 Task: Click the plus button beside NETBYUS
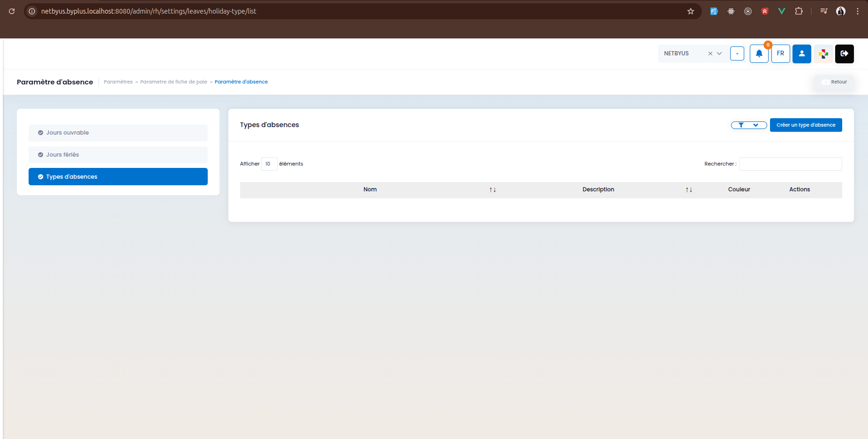737,53
